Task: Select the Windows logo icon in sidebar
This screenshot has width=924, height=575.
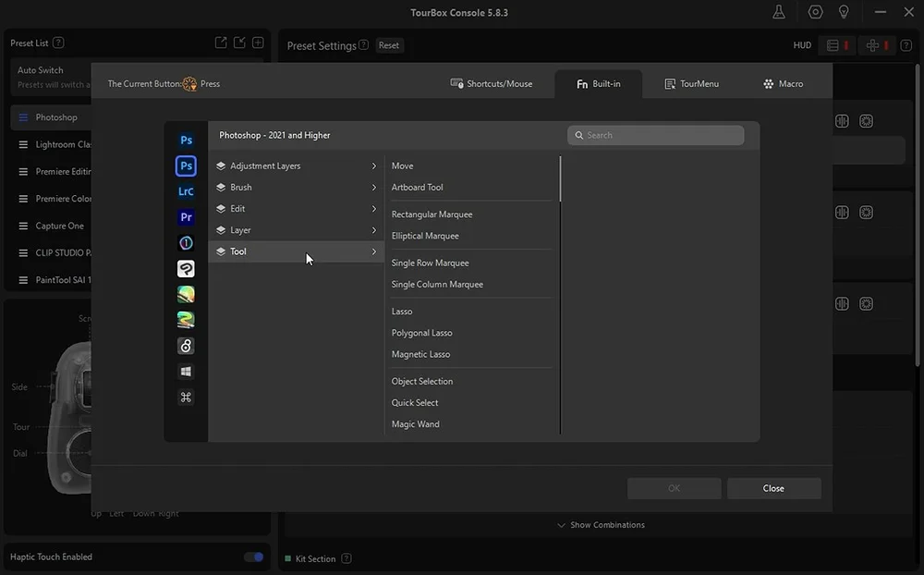Action: (x=187, y=372)
